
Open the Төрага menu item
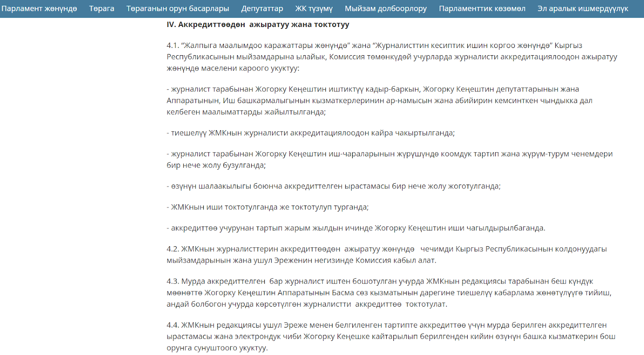pyautogui.click(x=101, y=8)
